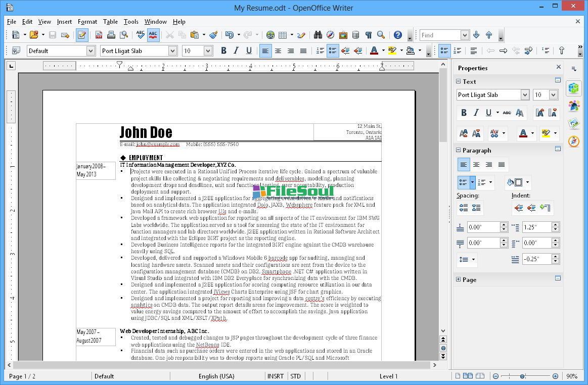Open the Table menu
588x385 pixels.
(x=110, y=22)
